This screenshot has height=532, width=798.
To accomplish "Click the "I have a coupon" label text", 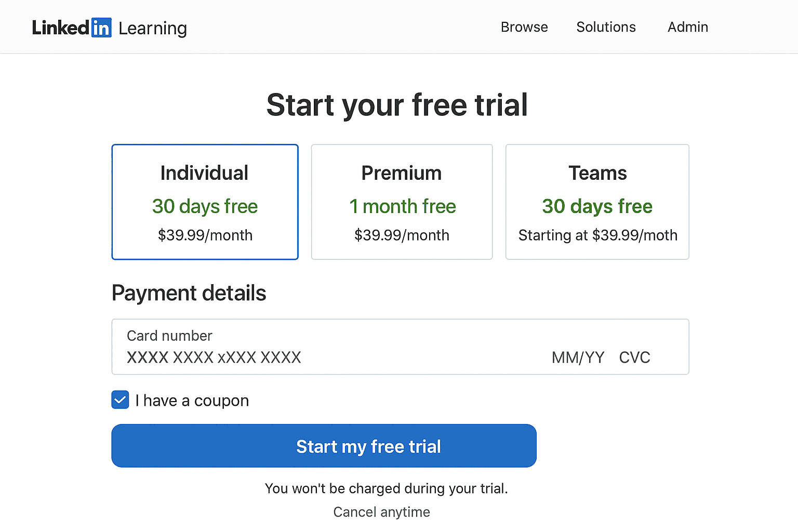I will tap(192, 401).
